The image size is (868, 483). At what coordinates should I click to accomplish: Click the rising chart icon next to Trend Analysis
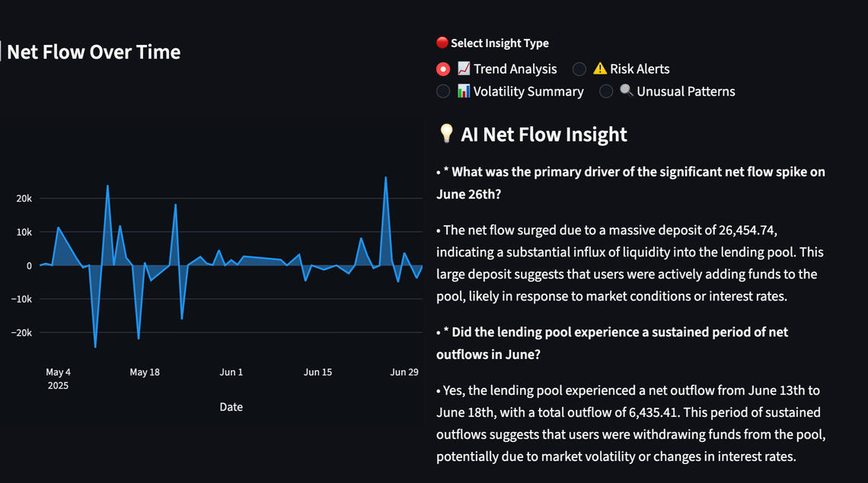(464, 69)
